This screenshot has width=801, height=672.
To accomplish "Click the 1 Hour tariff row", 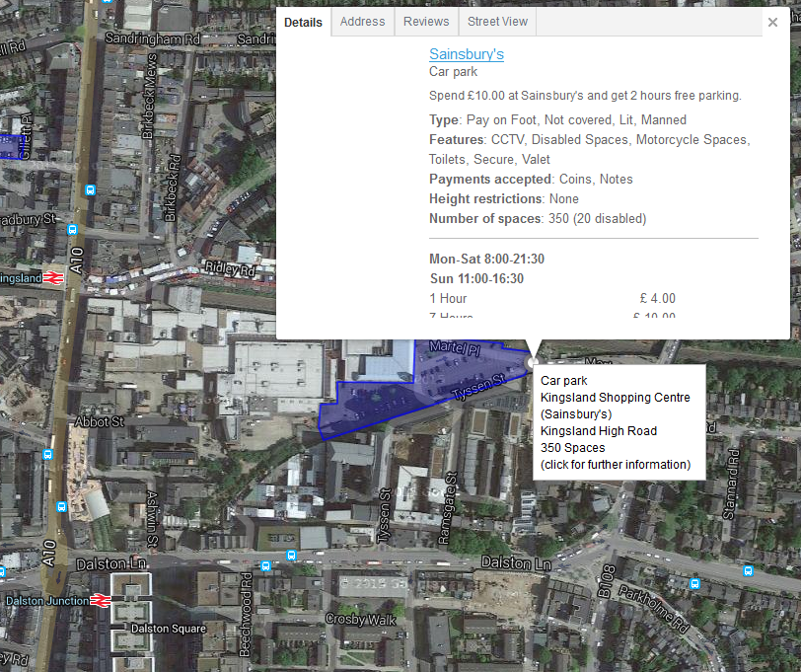I will pyautogui.click(x=552, y=298).
